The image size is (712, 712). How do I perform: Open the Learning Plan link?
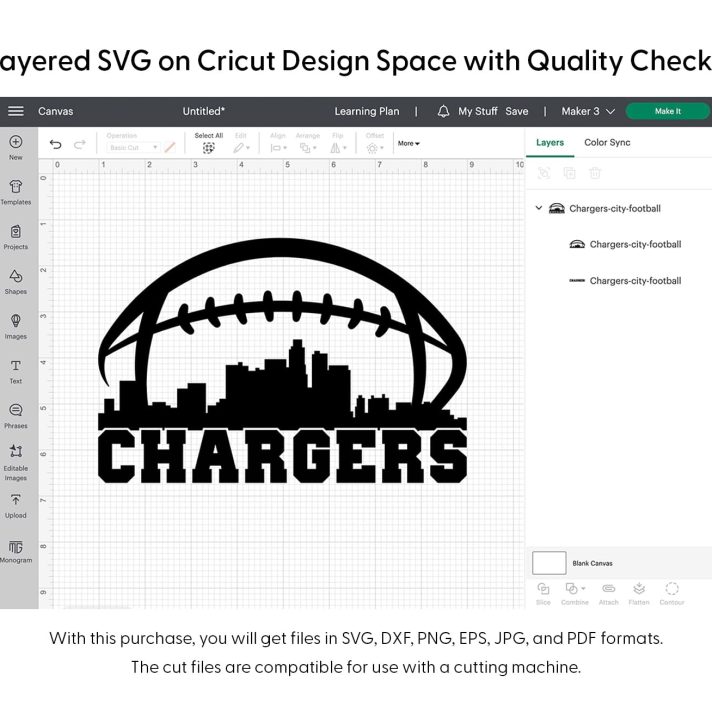[367, 111]
